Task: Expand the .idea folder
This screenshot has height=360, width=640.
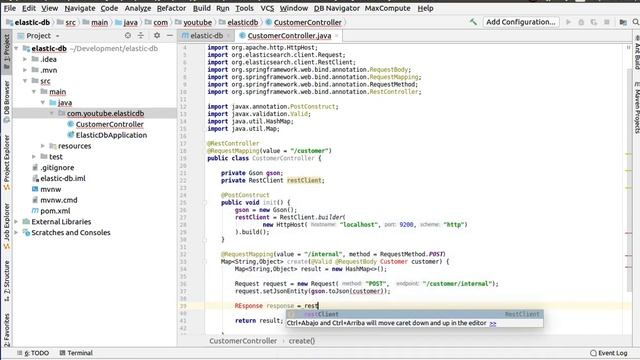Action: (x=25, y=59)
